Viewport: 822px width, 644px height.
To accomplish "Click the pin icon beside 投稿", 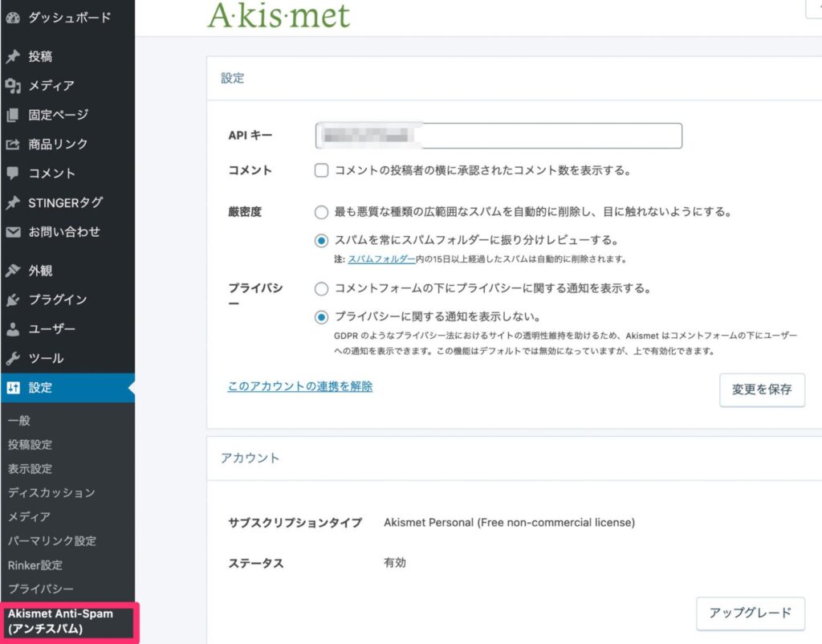I will click(x=13, y=57).
